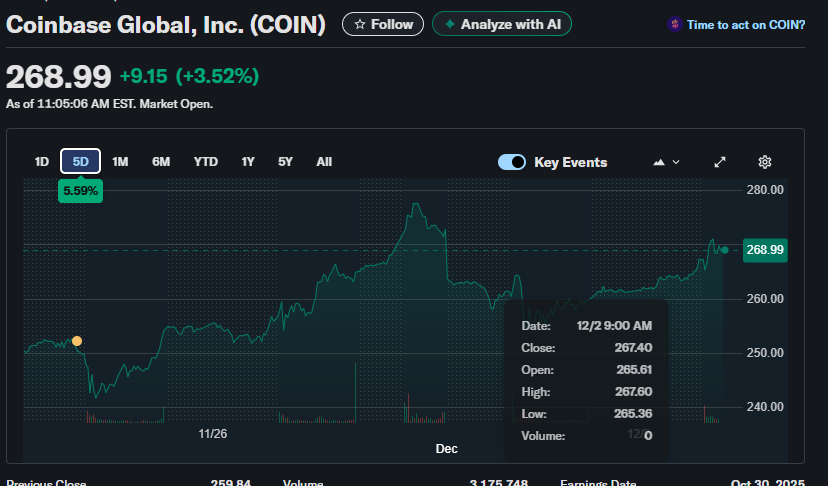The image size is (828, 486).
Task: Click the star Follow button
Action: point(382,24)
